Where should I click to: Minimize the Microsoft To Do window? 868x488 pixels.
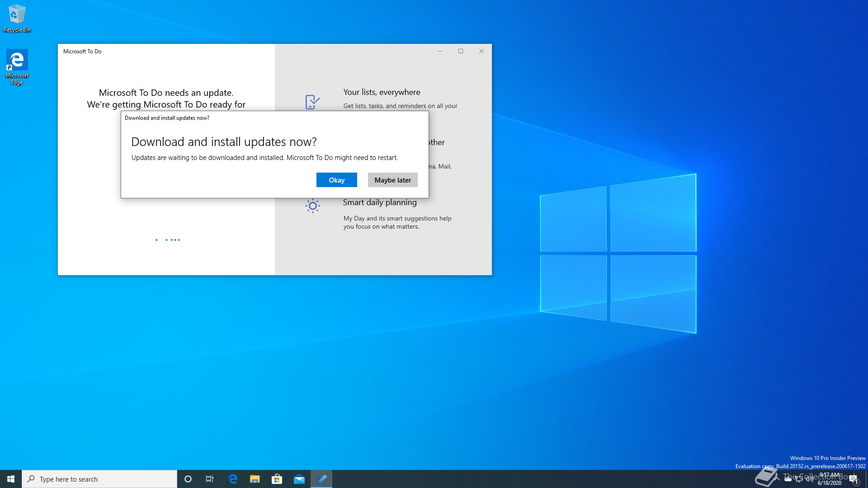(x=439, y=51)
